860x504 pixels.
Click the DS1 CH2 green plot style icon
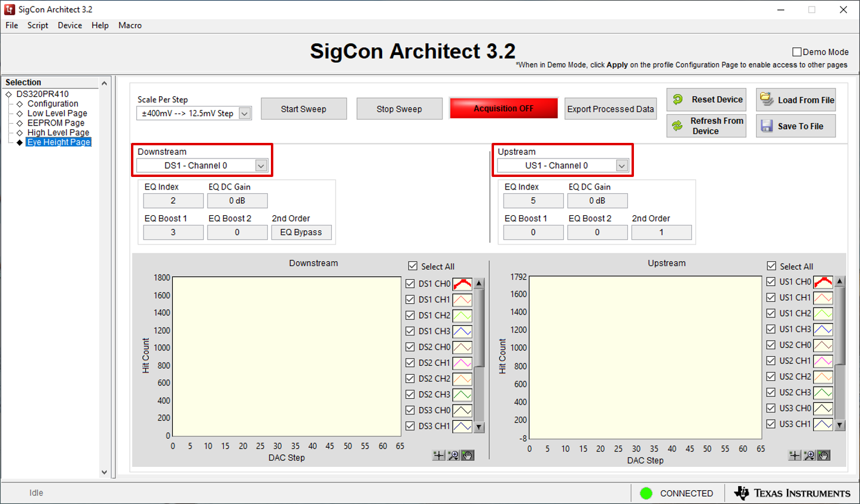point(462,316)
